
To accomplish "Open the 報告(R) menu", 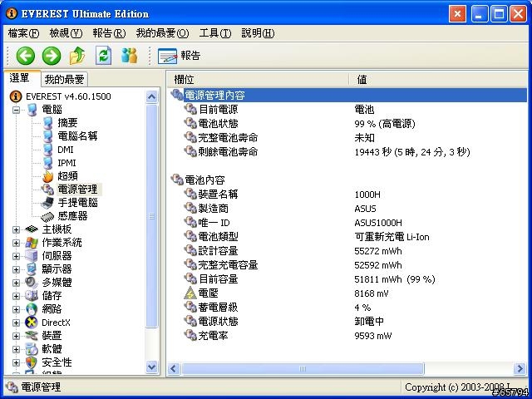I will point(109,33).
